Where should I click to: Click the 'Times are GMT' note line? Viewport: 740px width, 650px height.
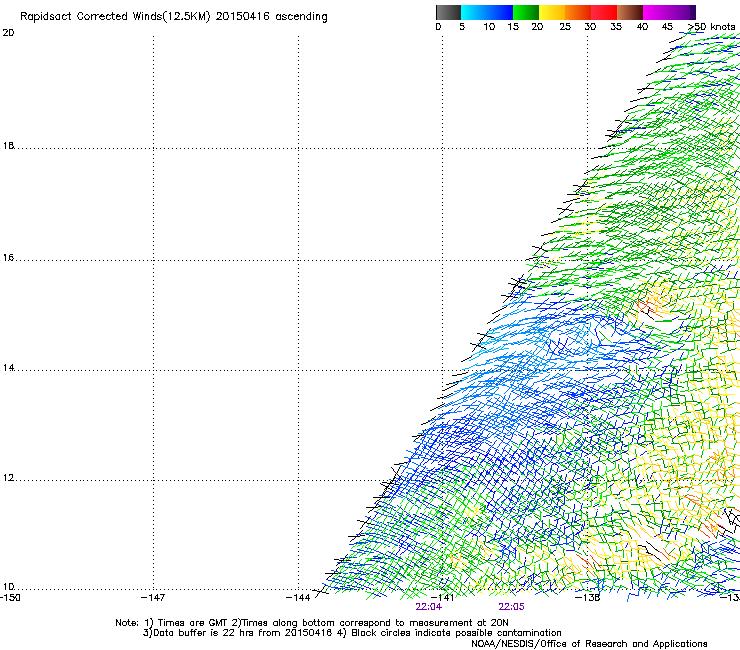311,623
